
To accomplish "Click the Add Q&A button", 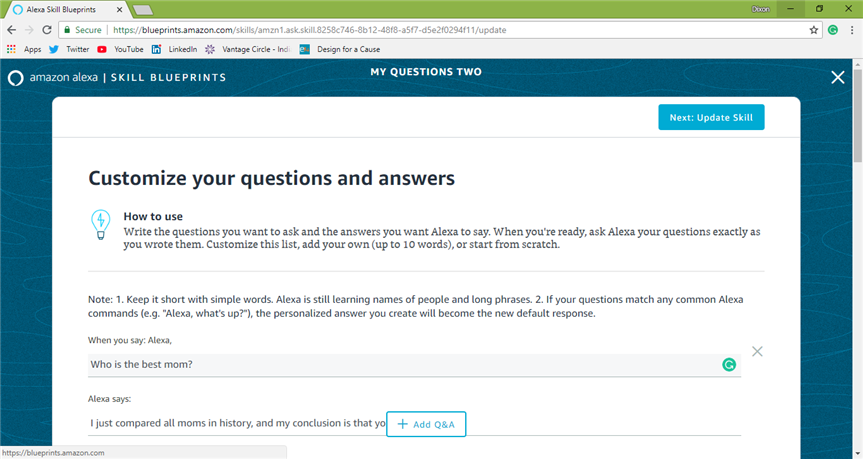I will click(426, 424).
